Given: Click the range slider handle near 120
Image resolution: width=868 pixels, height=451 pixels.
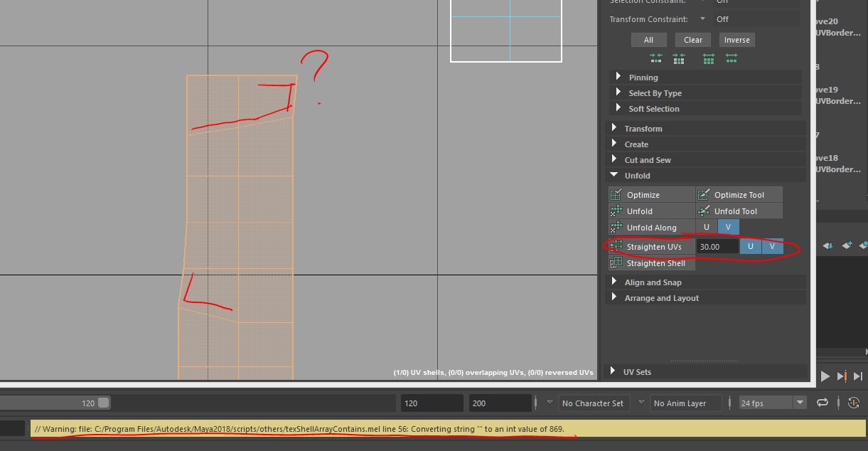Looking at the screenshot, I should [104, 403].
